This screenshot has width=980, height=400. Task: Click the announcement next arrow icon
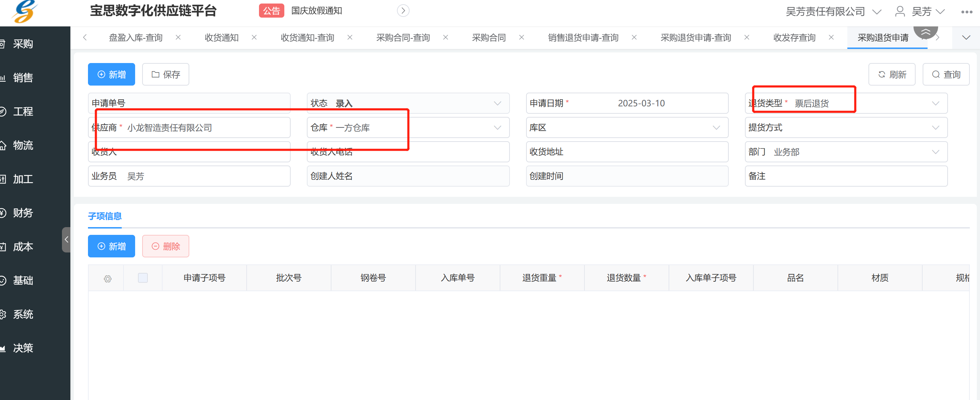coord(403,11)
